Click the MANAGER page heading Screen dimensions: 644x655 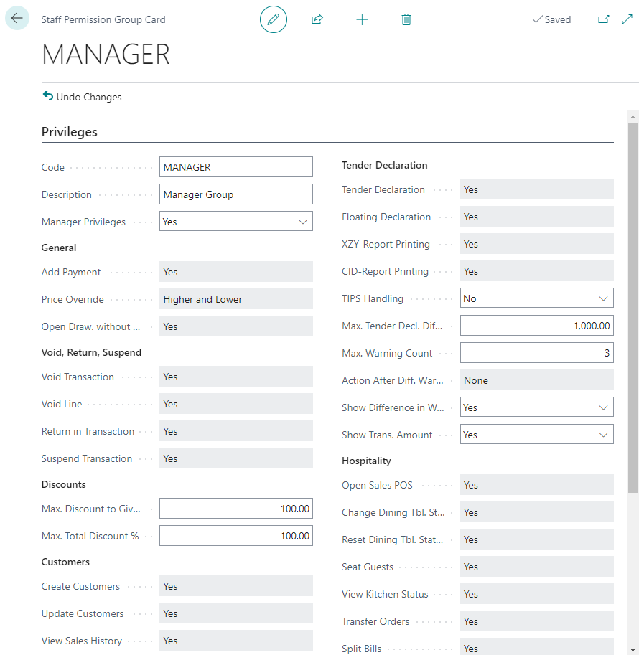click(106, 55)
